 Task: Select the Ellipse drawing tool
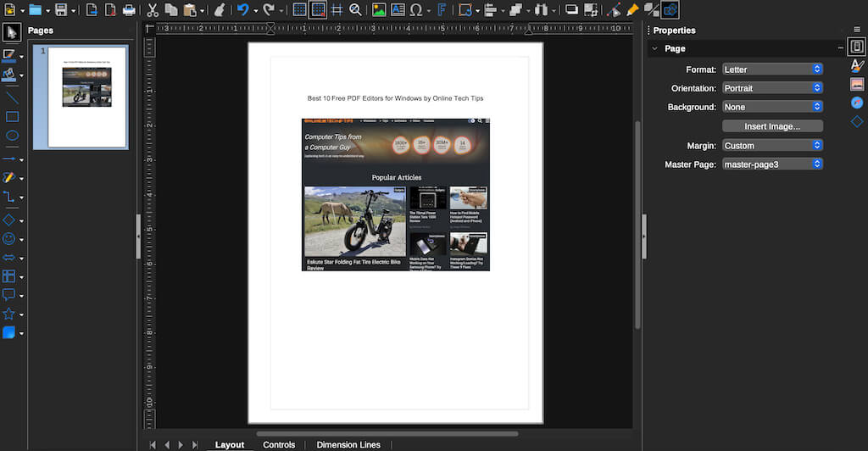click(12, 136)
